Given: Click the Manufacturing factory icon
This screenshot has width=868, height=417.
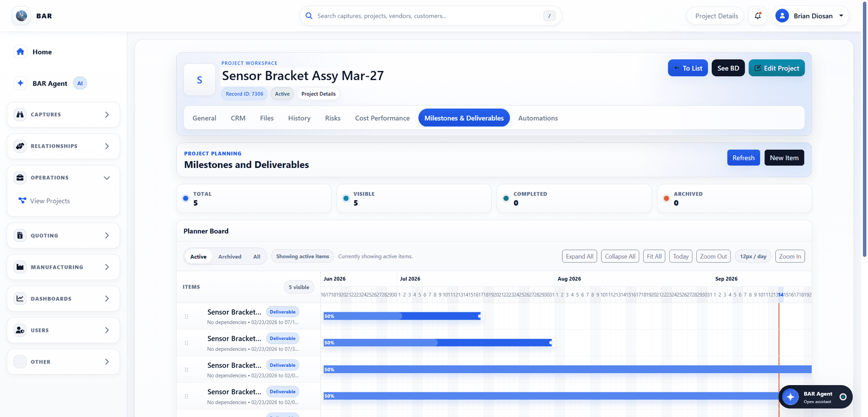Looking at the screenshot, I should pyautogui.click(x=20, y=267).
